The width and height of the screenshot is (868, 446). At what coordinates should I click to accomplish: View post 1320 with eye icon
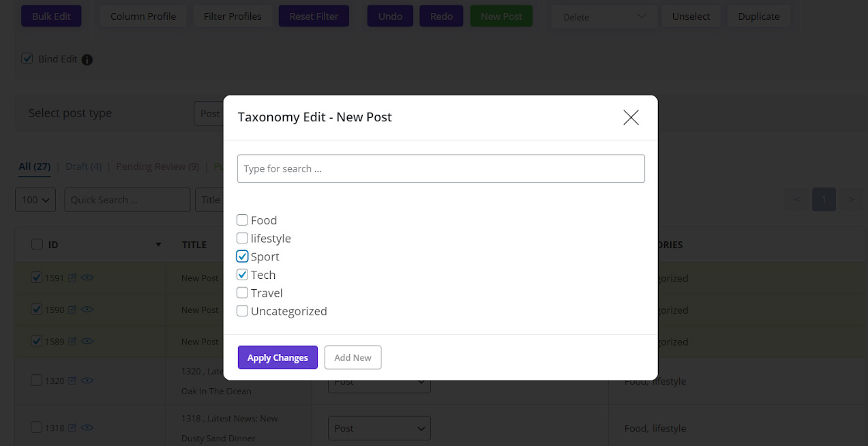(87, 381)
